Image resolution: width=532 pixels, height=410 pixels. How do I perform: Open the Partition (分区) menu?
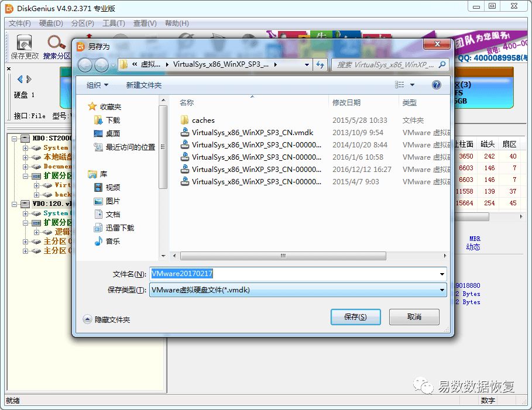[x=83, y=23]
